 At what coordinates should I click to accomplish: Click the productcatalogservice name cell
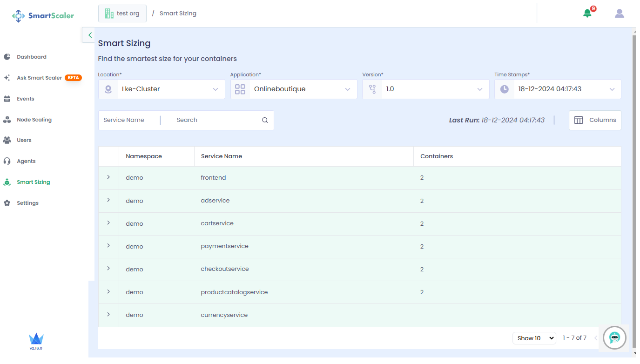point(235,292)
